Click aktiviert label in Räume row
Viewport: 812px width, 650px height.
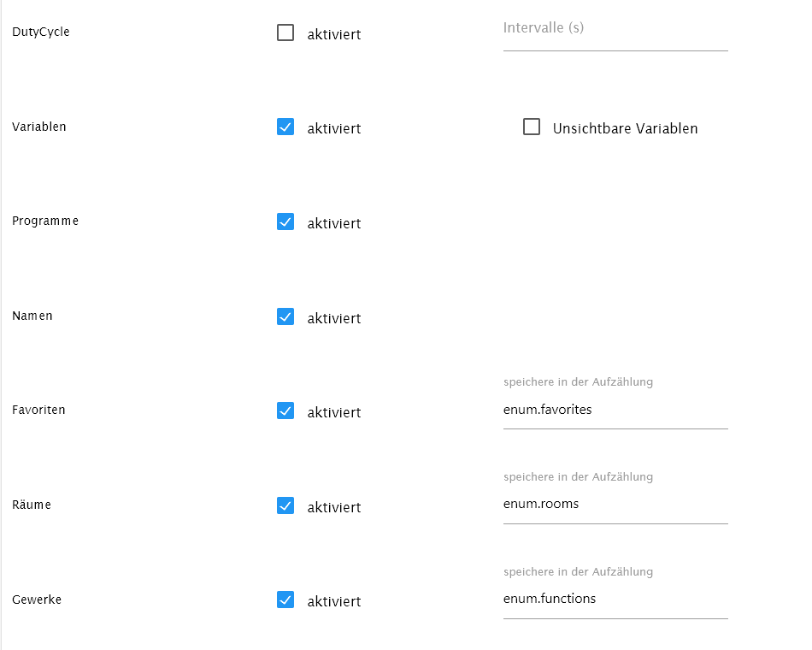334,507
